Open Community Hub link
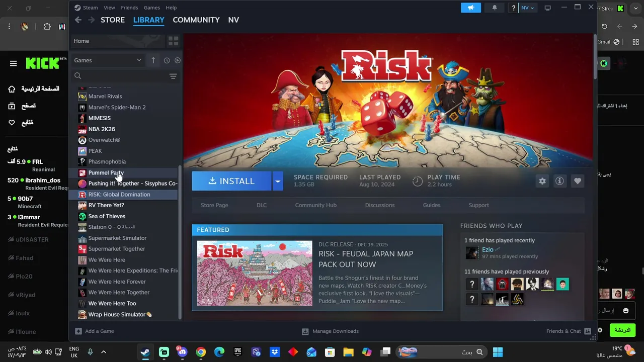644x362 pixels. 316,205
